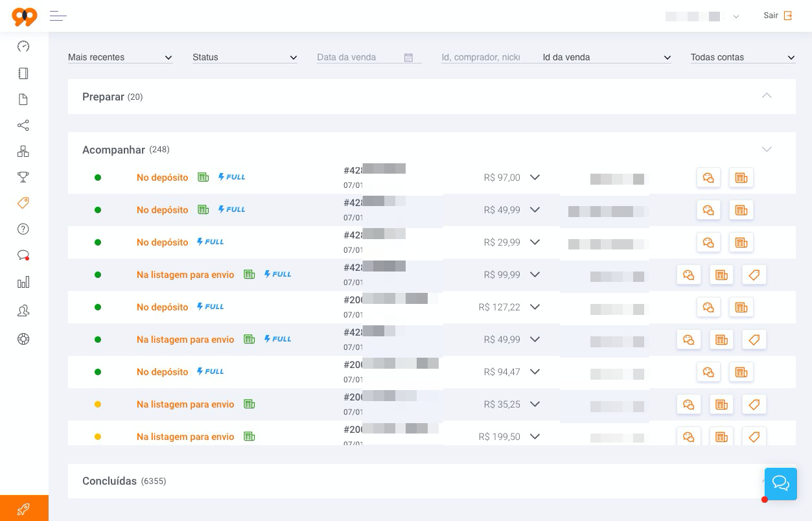Screen dimensions: 812x521
Task: Open invoice icon for the R$ 97,00 order
Action: 741,178
